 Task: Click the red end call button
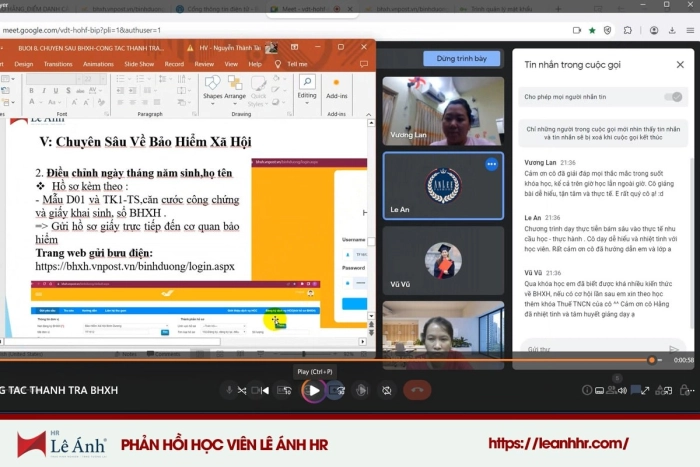click(417, 390)
